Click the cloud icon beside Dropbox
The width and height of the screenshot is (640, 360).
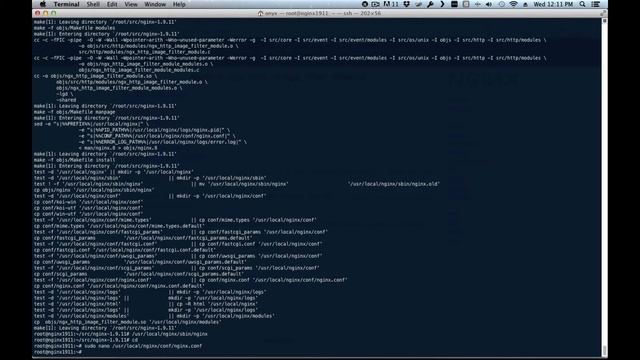(x=418, y=4)
